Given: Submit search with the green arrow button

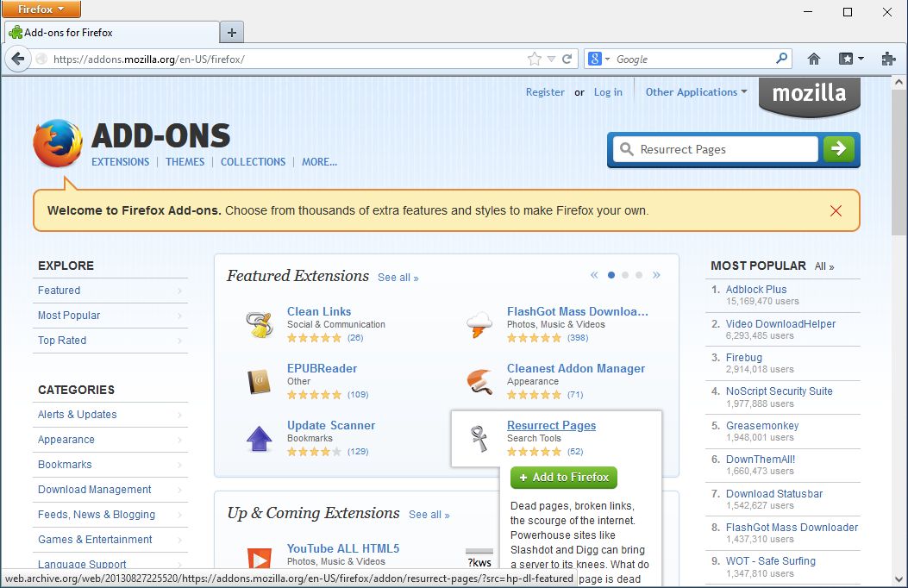Looking at the screenshot, I should click(838, 149).
